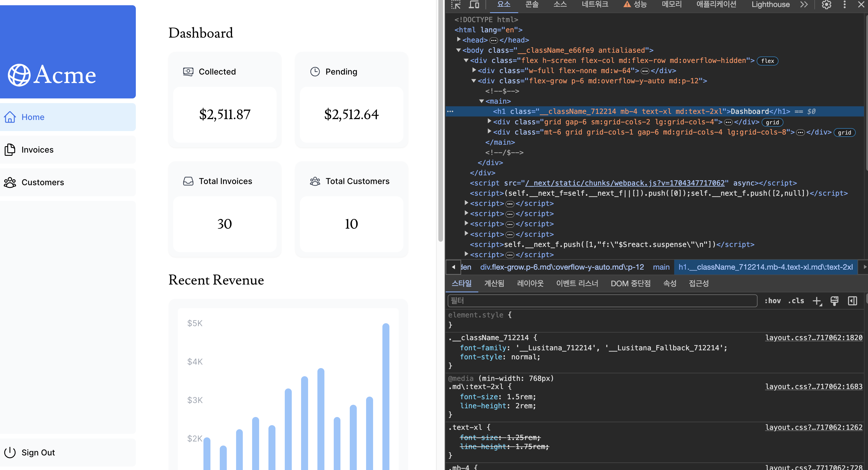Click the Sign Out power icon

10,452
